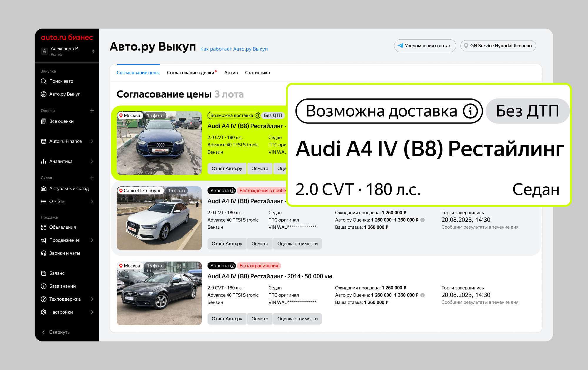Open the Архив tab

click(231, 73)
